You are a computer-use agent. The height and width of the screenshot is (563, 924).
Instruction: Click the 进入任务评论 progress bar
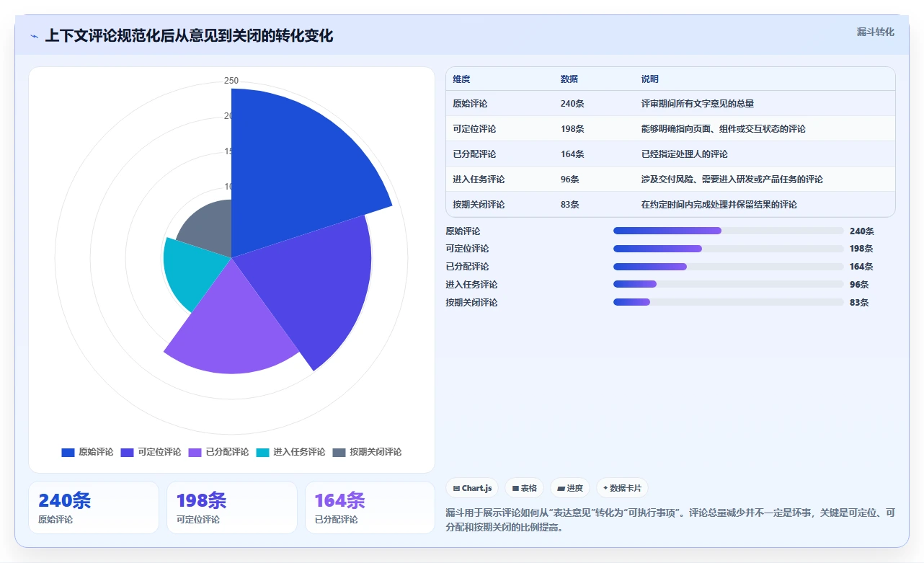[728, 285]
